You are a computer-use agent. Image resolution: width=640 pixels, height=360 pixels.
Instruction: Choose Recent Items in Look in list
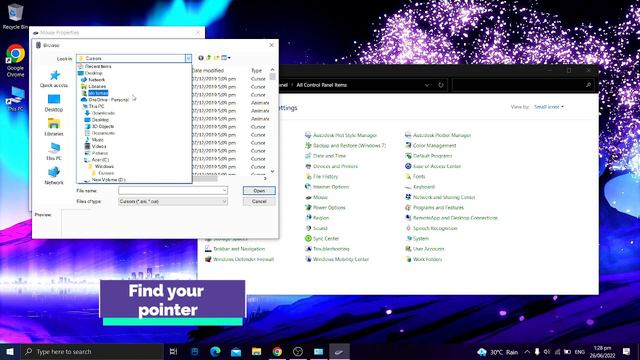pyautogui.click(x=98, y=66)
